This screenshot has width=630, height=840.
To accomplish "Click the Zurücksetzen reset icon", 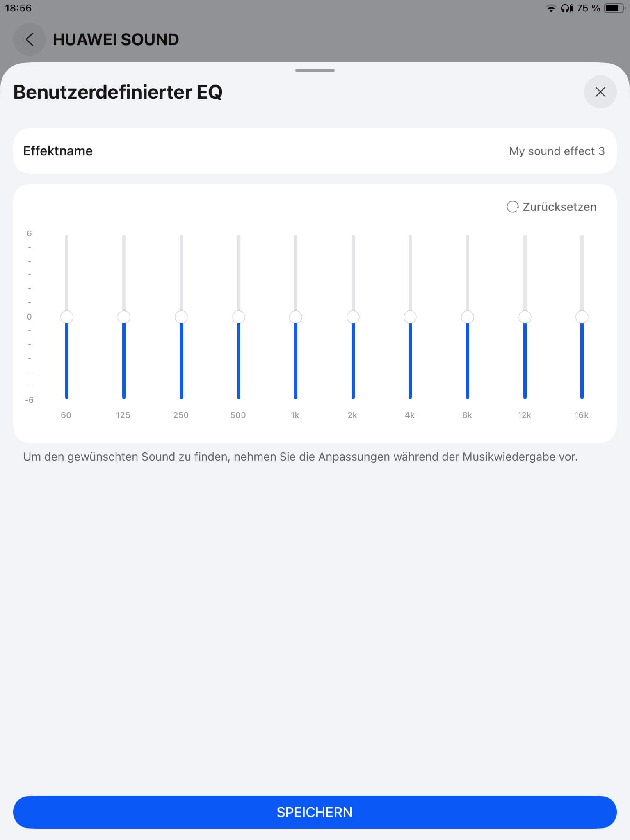I will point(512,207).
